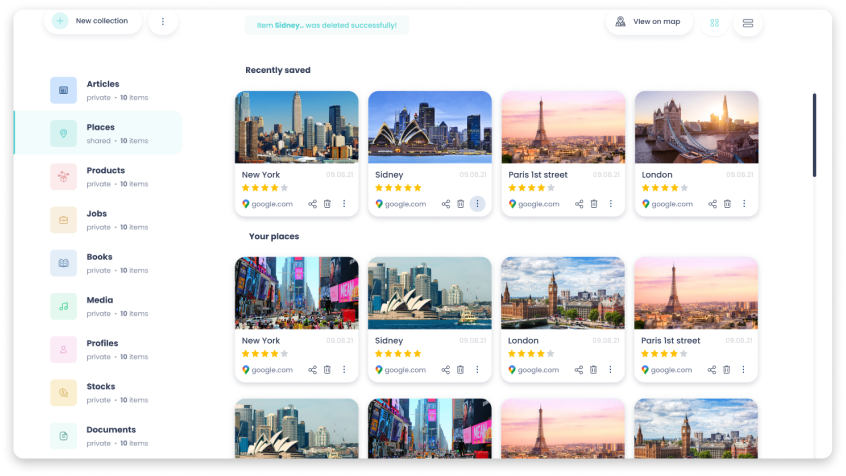The height and width of the screenshot is (476, 846).
Task: Delete the New York card in Your places
Action: (327, 370)
